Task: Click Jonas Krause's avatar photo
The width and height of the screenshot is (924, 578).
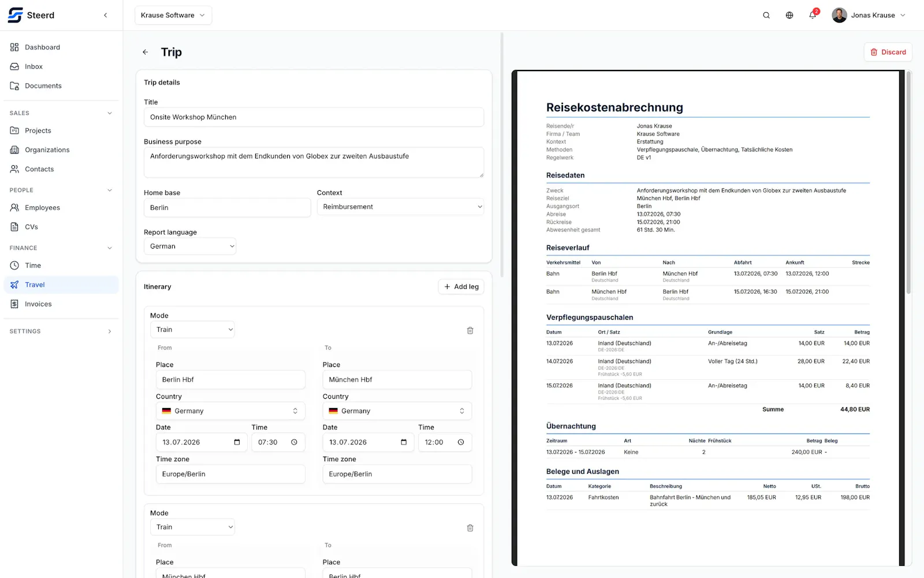Action: coord(839,15)
